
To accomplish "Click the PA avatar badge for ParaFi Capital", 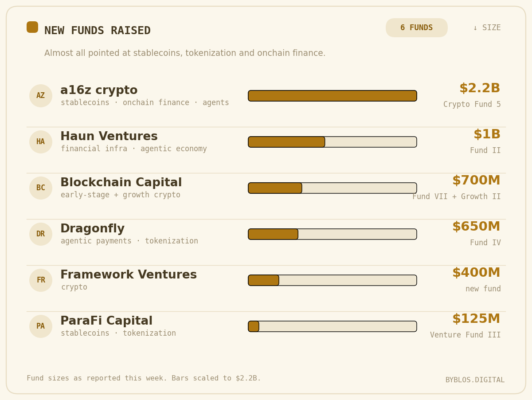I will tap(41, 326).
